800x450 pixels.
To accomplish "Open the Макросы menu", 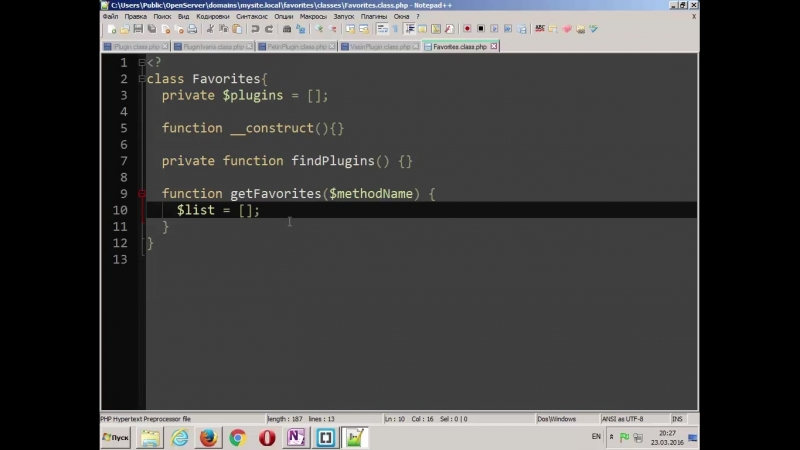I will (x=313, y=16).
